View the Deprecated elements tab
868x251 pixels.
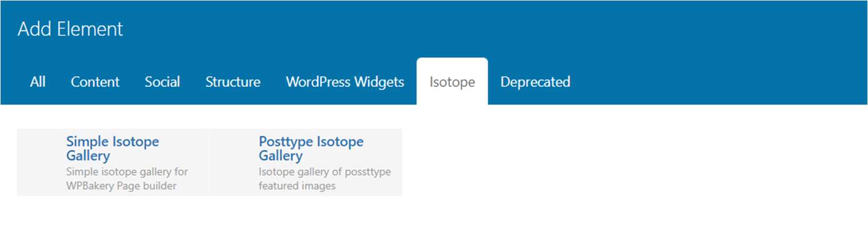point(535,82)
